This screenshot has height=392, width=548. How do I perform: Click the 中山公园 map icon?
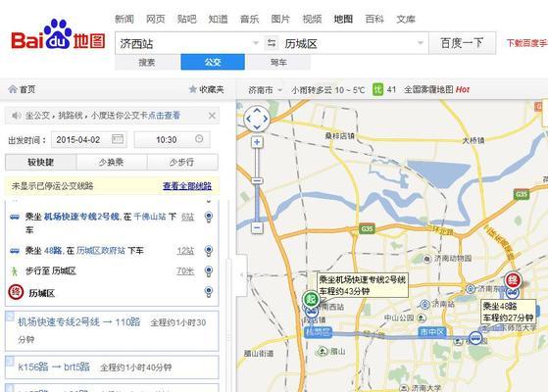(422, 318)
